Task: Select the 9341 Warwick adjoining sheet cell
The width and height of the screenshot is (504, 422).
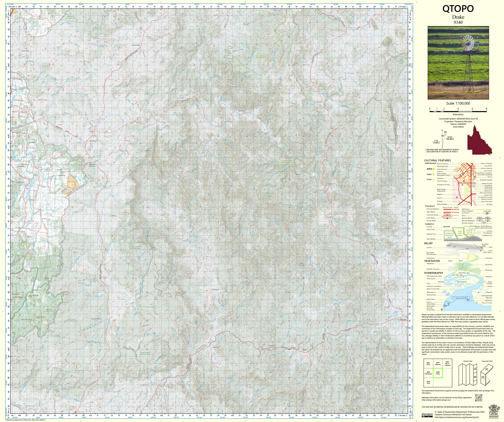Action: coord(438,363)
